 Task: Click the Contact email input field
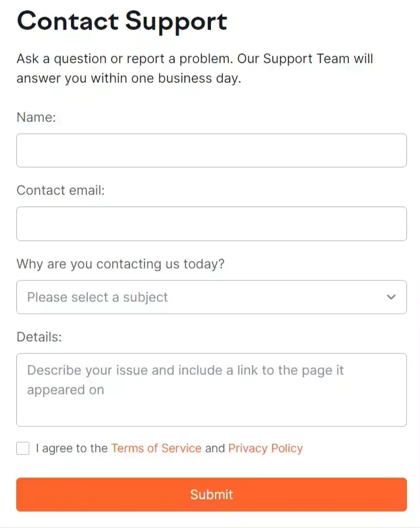tap(211, 223)
